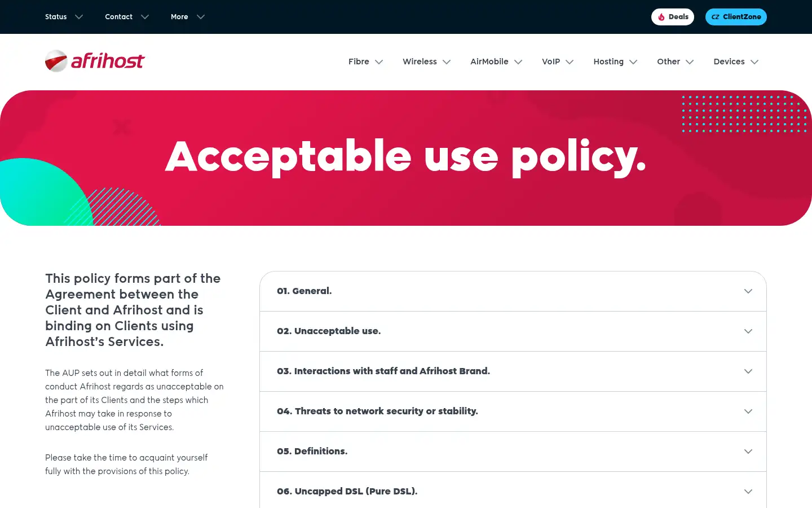Screen dimensions: 812x508
Task: Open the Other navigation menu
Action: (675, 62)
